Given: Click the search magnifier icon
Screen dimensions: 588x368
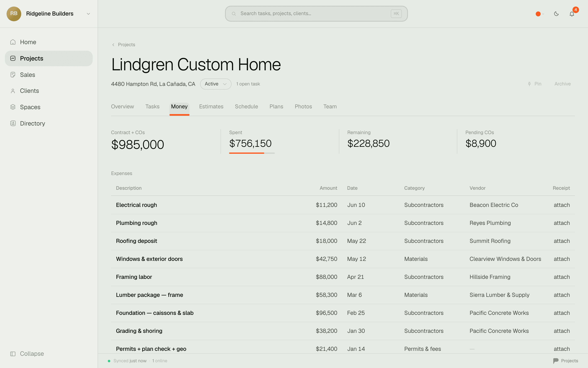Looking at the screenshot, I should (234, 14).
